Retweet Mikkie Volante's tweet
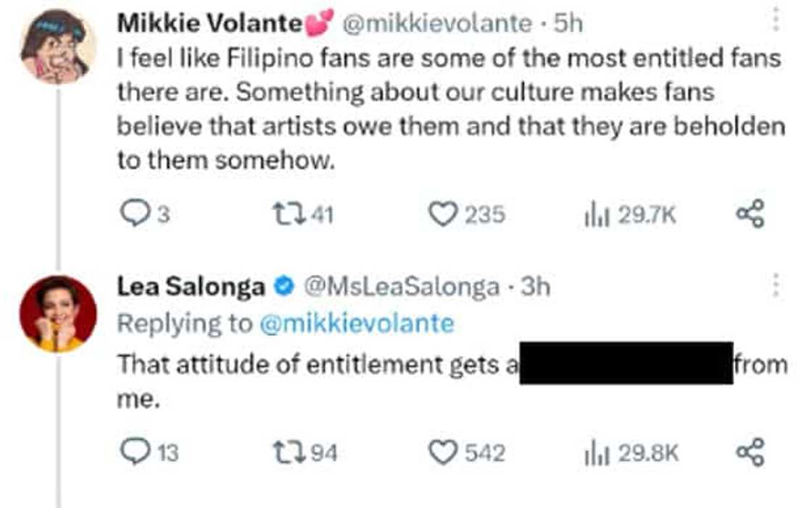The height and width of the screenshot is (508, 812). [x=284, y=215]
